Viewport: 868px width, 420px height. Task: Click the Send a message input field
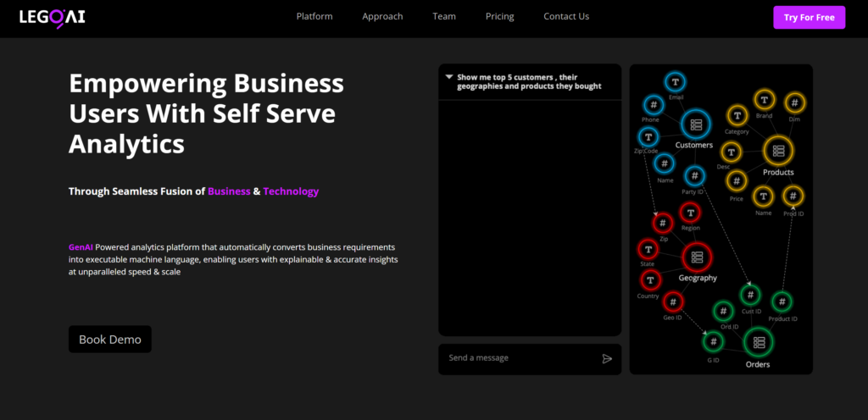(x=517, y=358)
